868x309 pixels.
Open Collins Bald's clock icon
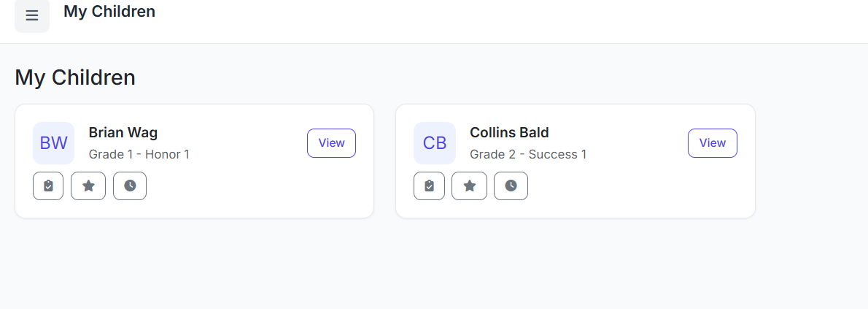click(511, 186)
